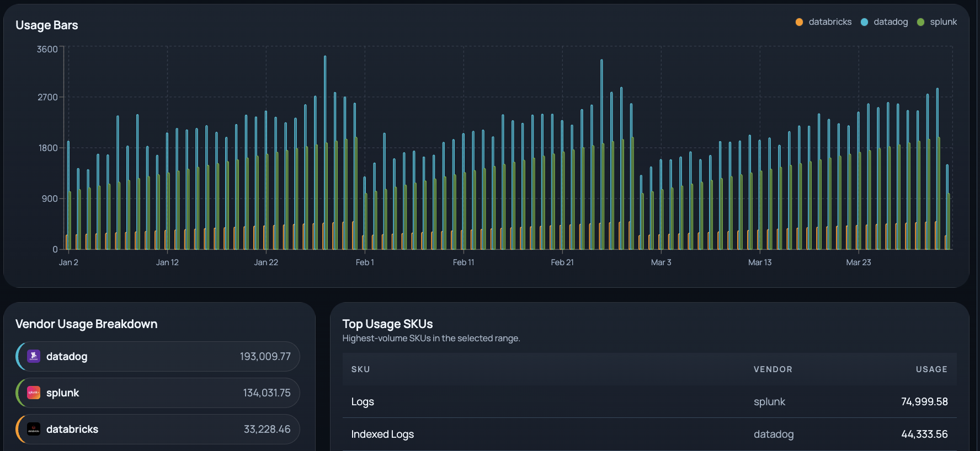Viewport: 980px width, 451px height.
Task: Click the 3600 y-axis label
Action: coord(47,50)
